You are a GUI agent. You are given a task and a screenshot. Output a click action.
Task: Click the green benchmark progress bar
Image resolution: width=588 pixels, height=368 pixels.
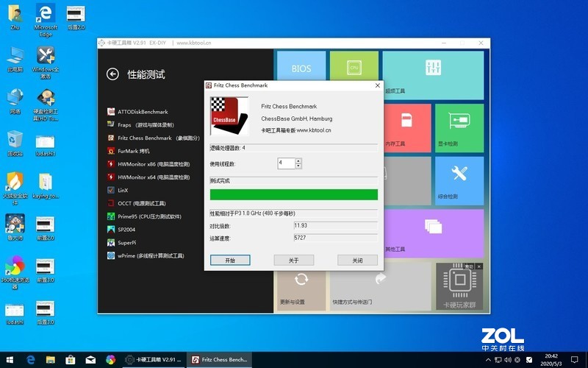[293, 194]
